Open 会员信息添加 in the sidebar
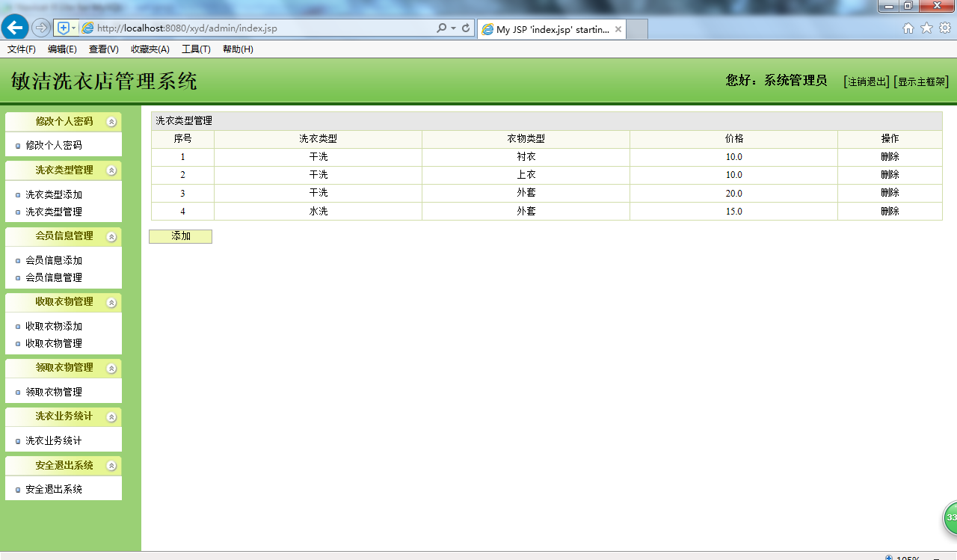Screen dimensions: 957x560 coord(54,260)
